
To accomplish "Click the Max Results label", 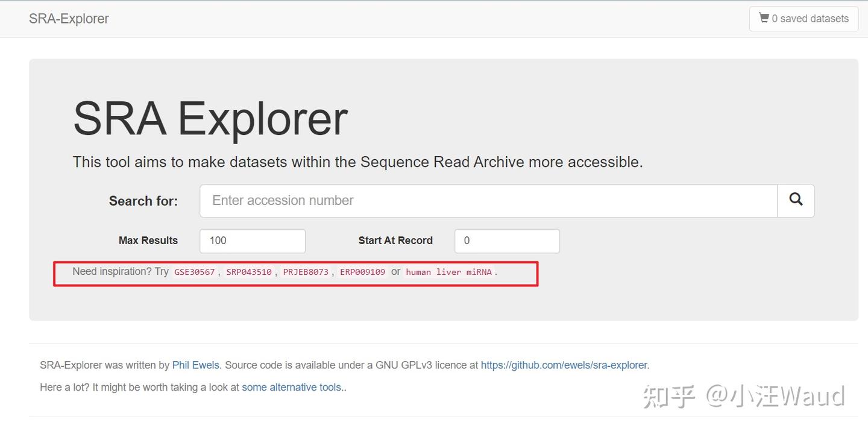I will coord(148,241).
